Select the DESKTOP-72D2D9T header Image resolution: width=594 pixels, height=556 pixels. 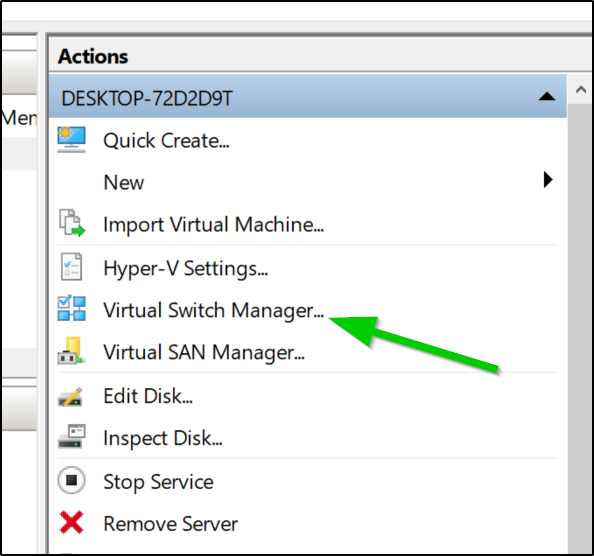(308, 96)
